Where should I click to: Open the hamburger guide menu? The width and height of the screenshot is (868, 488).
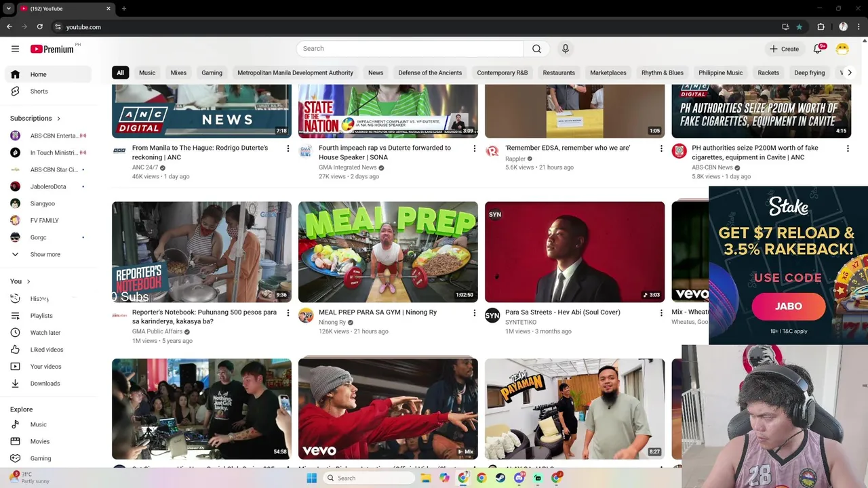tap(15, 49)
